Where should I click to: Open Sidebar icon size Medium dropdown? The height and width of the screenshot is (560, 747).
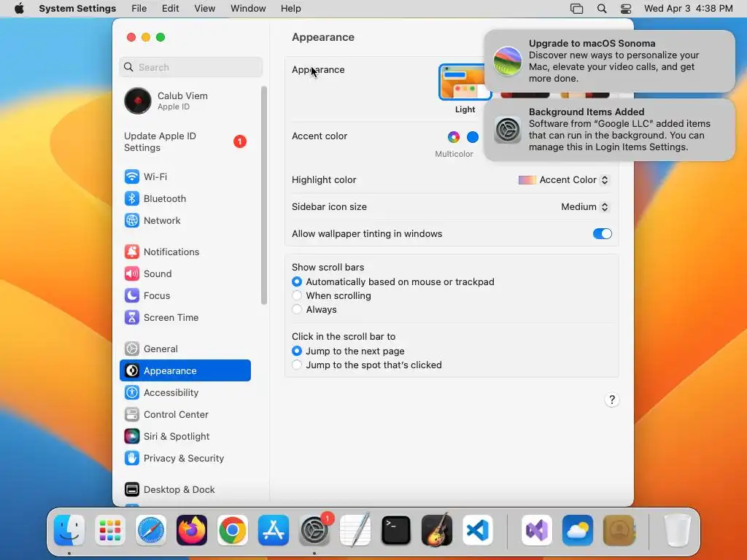click(584, 206)
